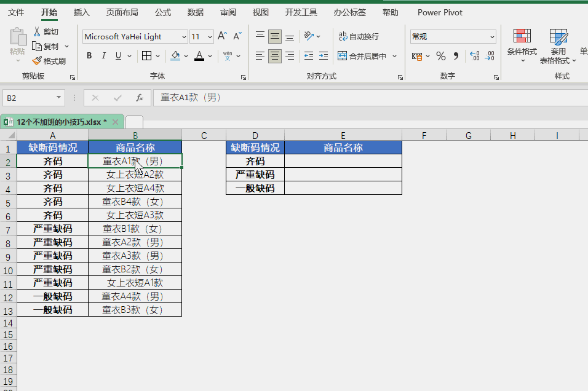Click the Cut (剪切) scissors icon

[37, 32]
